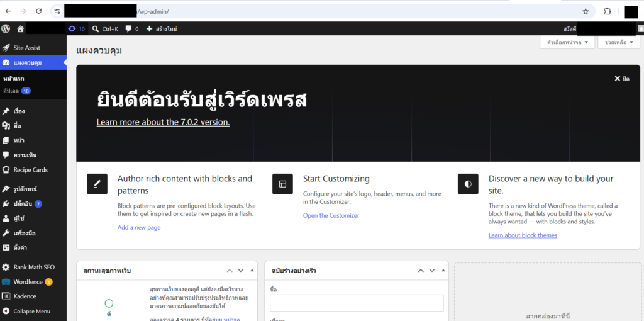The width and height of the screenshot is (644, 321).
Task: Open the updates counter showing 10
Action: [77, 29]
